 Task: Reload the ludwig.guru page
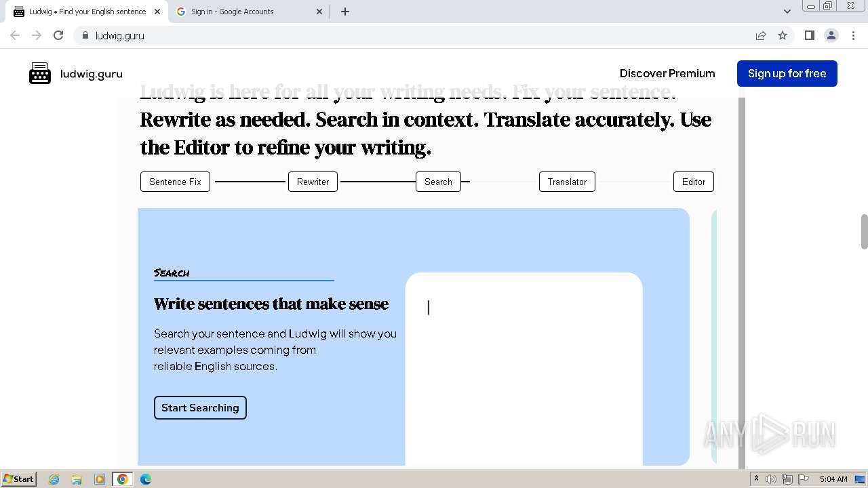[x=58, y=35]
